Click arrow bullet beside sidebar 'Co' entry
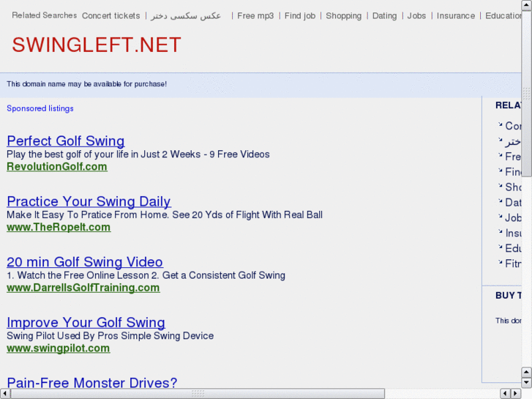The width and height of the screenshot is (532, 399). 500,124
